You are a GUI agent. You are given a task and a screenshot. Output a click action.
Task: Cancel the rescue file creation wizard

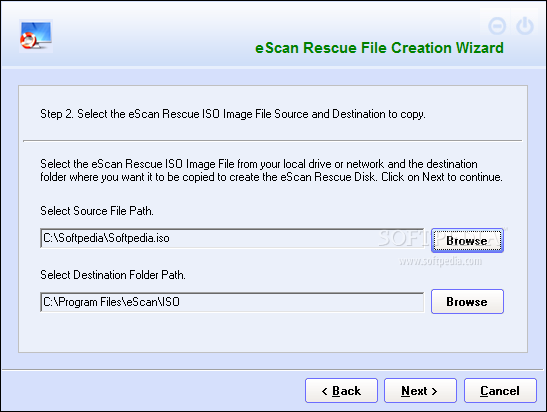tap(500, 390)
